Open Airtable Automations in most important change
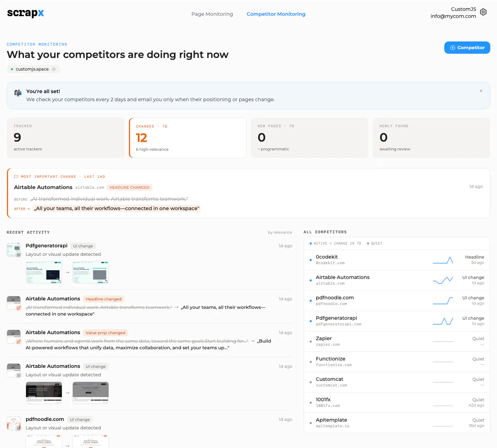Image resolution: width=497 pixels, height=448 pixels. pyautogui.click(x=43, y=187)
